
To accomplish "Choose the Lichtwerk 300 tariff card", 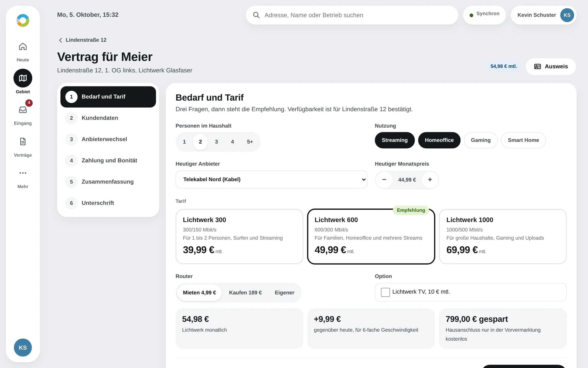I will [x=239, y=236].
